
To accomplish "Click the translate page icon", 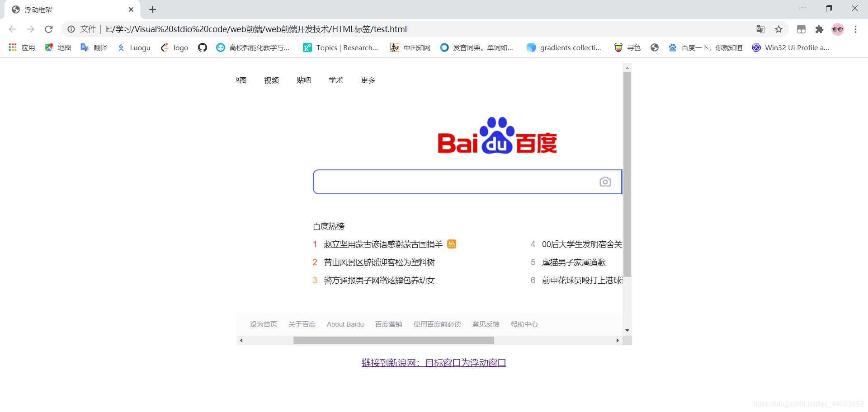I will coord(760,29).
